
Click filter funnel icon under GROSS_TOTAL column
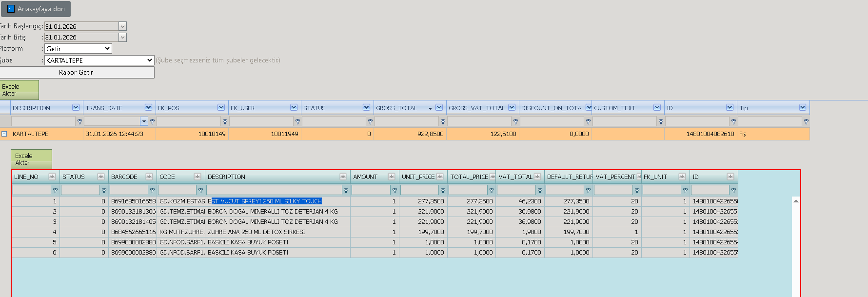coord(443,121)
